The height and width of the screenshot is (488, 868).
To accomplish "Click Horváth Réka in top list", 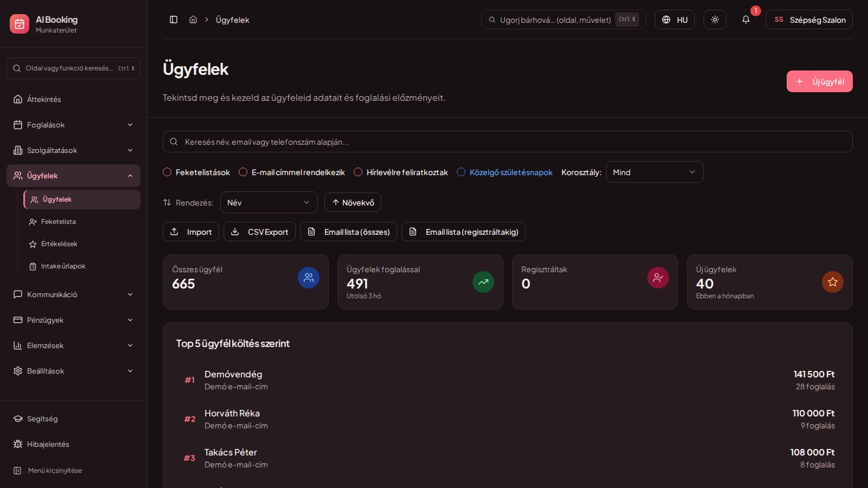I will coord(232,413).
